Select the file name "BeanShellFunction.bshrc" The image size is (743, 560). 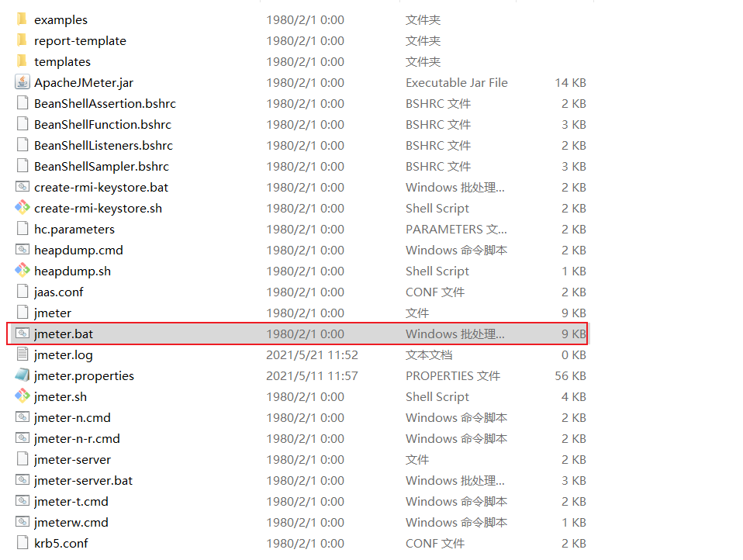click(103, 124)
